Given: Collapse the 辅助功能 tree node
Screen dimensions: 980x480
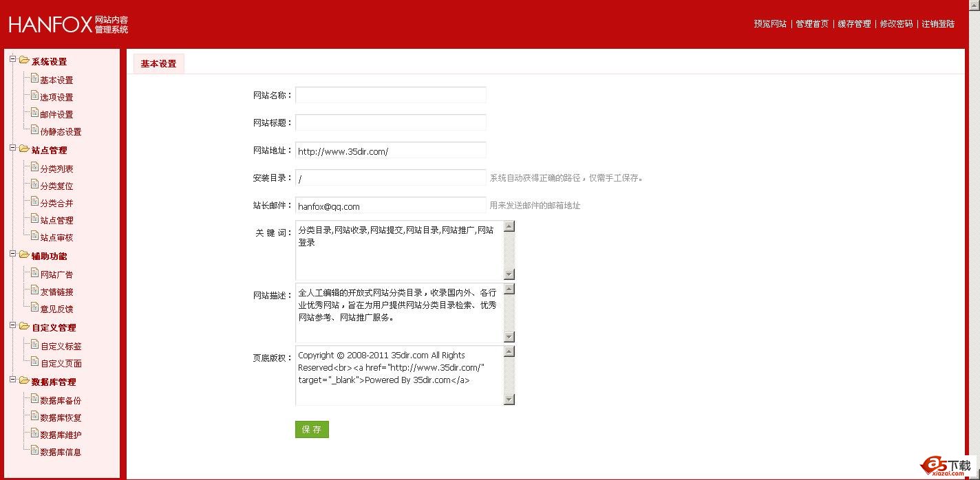Looking at the screenshot, I should coord(12,254).
